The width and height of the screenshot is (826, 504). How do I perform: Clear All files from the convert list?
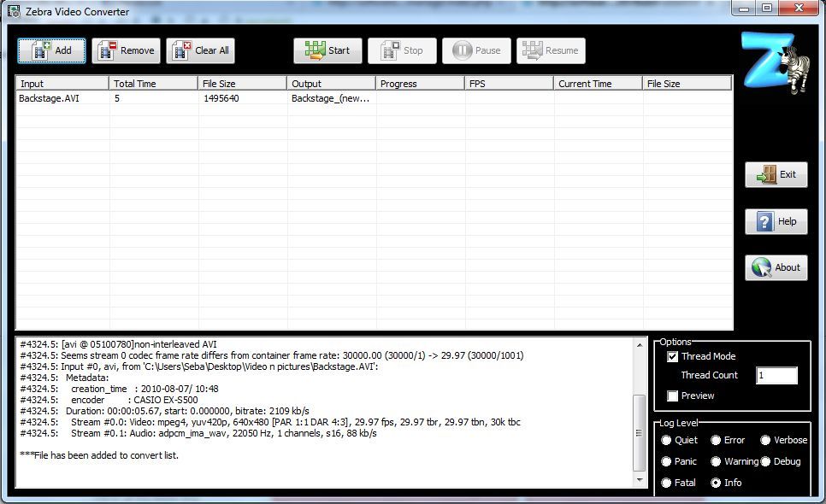[x=201, y=50]
